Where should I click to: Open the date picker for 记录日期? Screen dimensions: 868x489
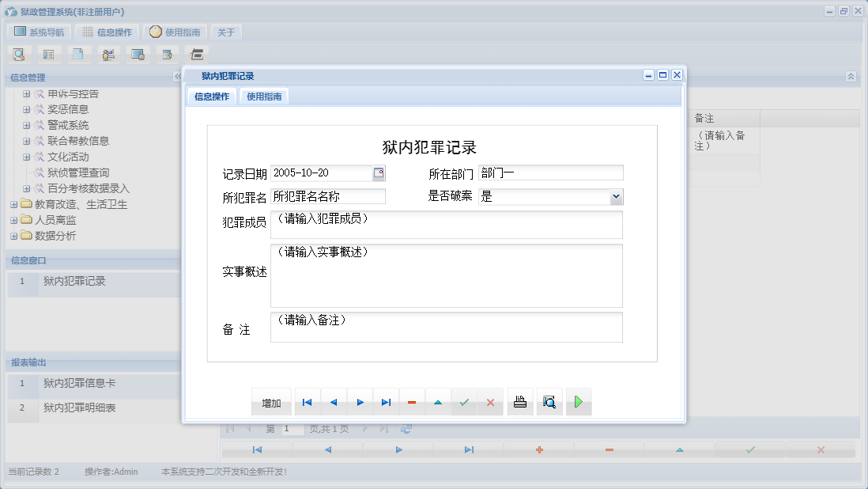(378, 172)
